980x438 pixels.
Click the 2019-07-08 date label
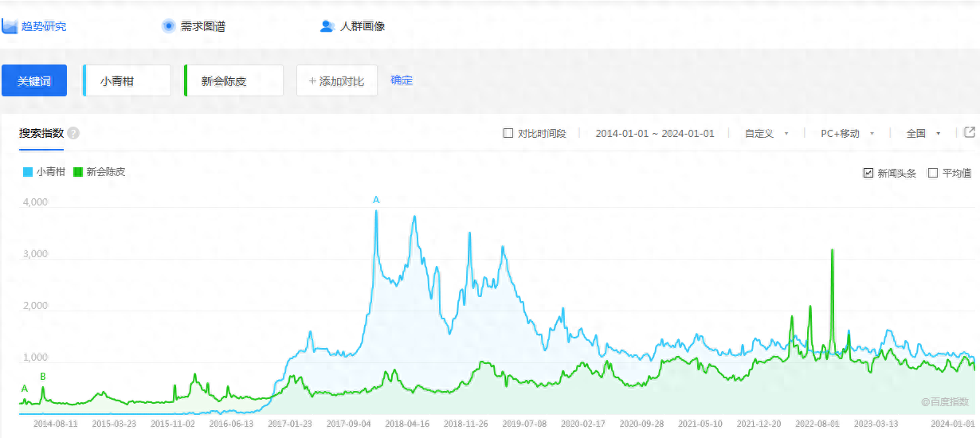pos(524,424)
